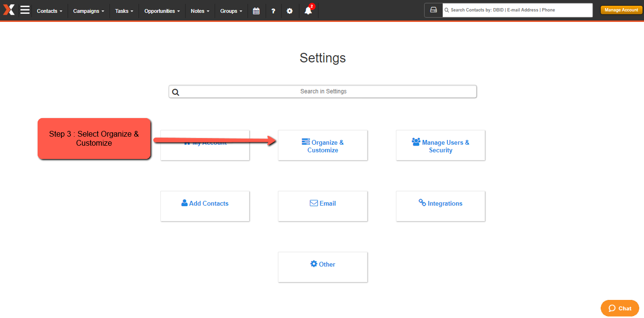Viewport: 644px width, 318px height.
Task: Open the Notes menu
Action: (200, 11)
